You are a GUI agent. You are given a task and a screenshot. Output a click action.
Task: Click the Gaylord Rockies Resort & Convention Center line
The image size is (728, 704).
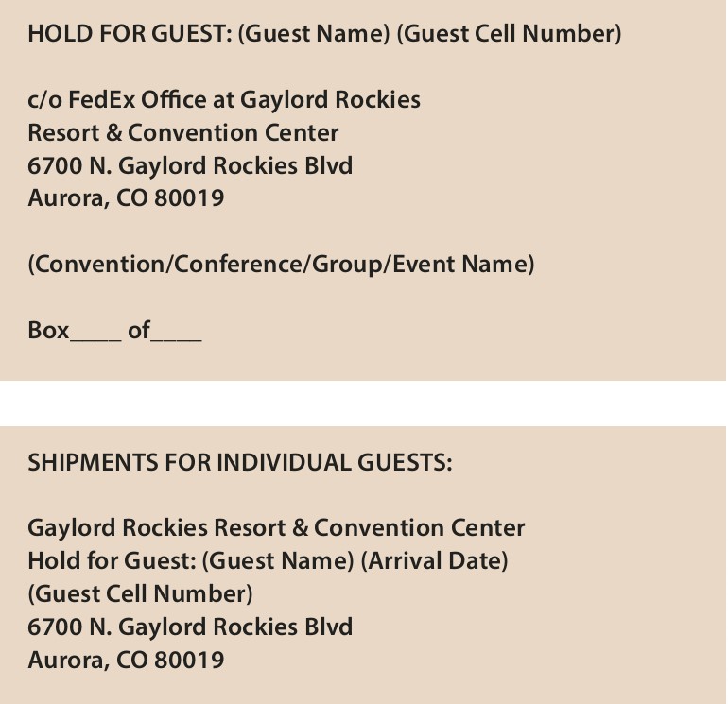click(276, 528)
